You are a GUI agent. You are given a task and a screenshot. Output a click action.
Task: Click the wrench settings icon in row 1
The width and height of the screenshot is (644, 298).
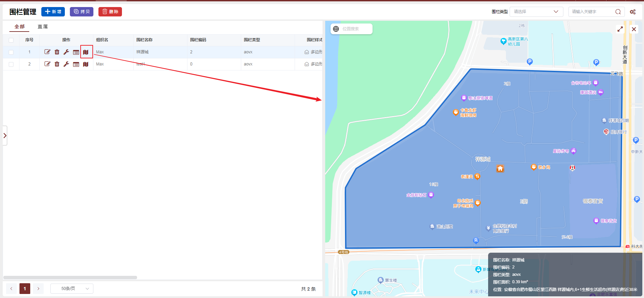coord(66,52)
